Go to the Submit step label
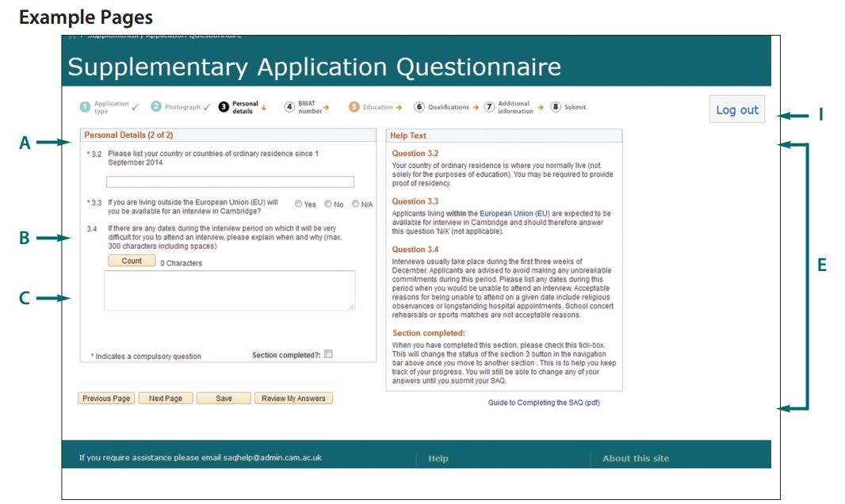 (575, 107)
